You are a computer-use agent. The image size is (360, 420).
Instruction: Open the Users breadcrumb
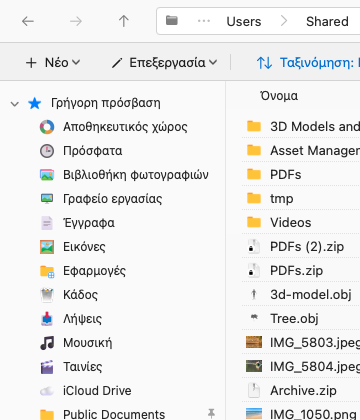[244, 22]
